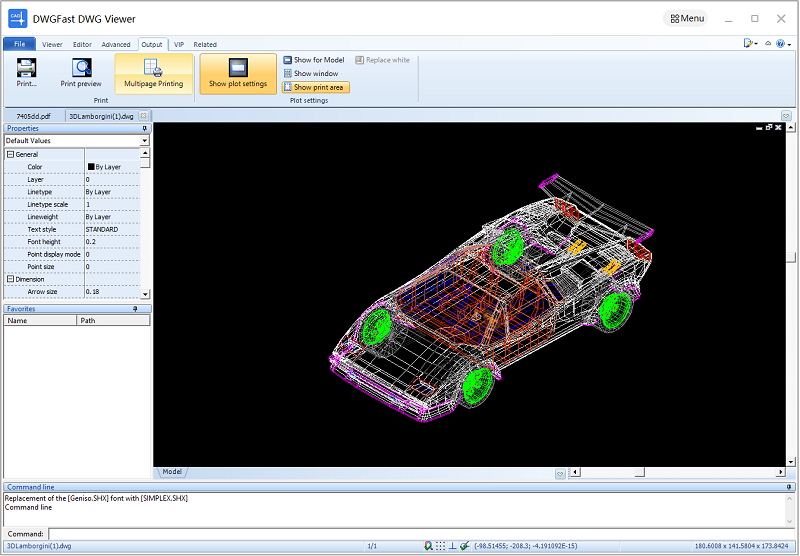Select the Arrow size 0.18 value
The height and width of the screenshot is (556, 800).
[112, 291]
